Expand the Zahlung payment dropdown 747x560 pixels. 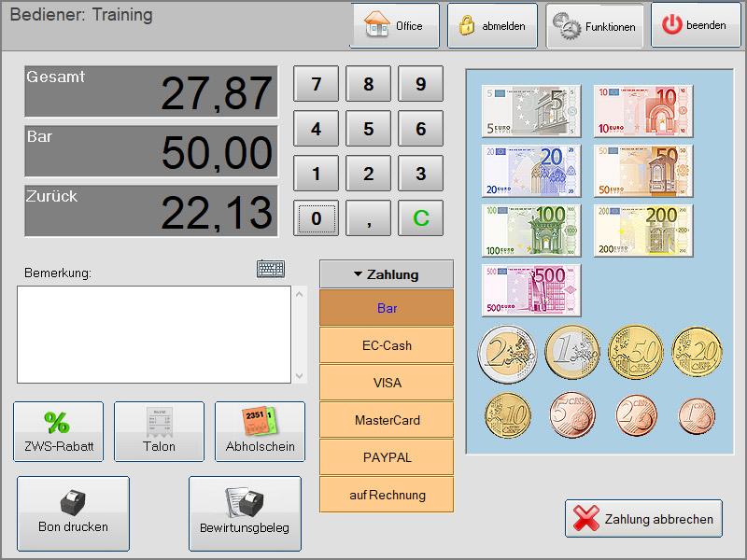click(387, 274)
